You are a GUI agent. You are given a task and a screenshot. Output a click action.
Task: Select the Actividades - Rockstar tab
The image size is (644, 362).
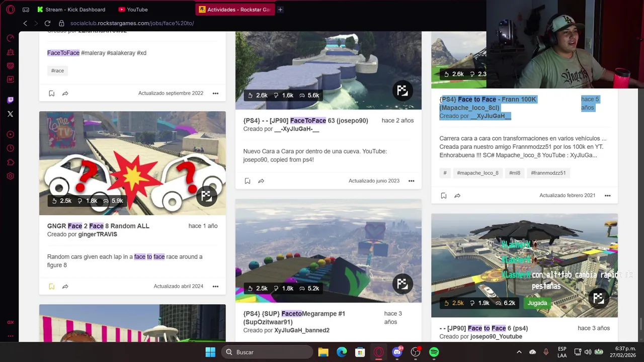[x=234, y=10]
